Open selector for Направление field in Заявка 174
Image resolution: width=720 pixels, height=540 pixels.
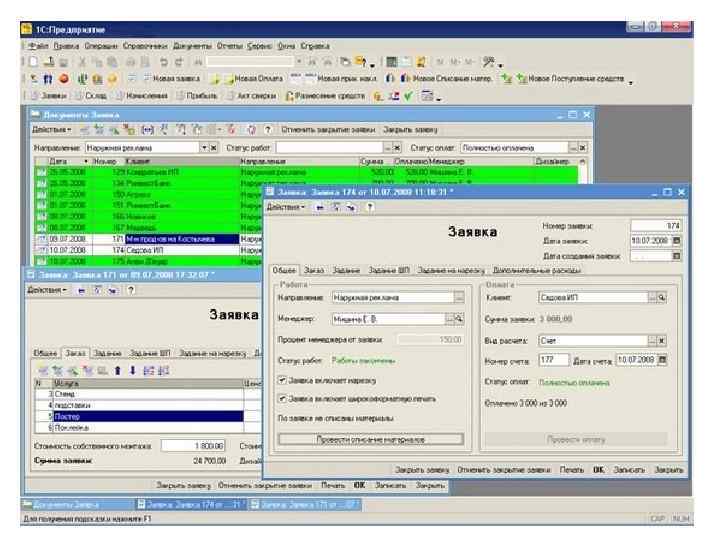click(459, 298)
